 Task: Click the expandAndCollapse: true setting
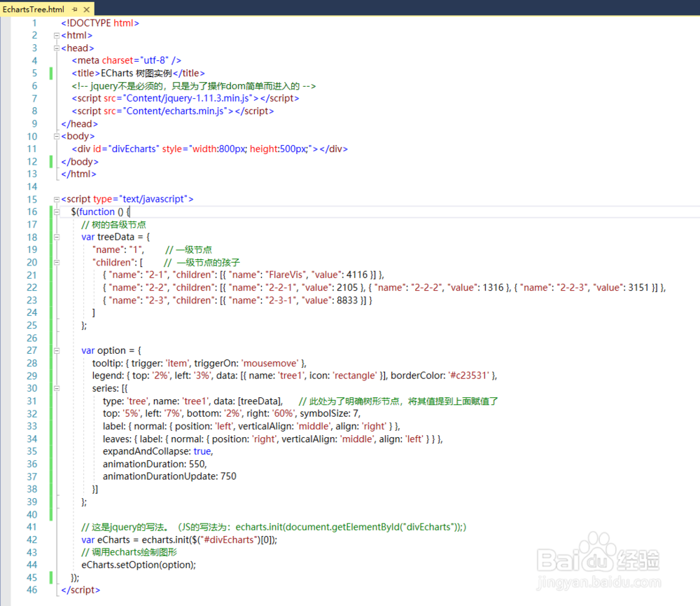pos(157,451)
